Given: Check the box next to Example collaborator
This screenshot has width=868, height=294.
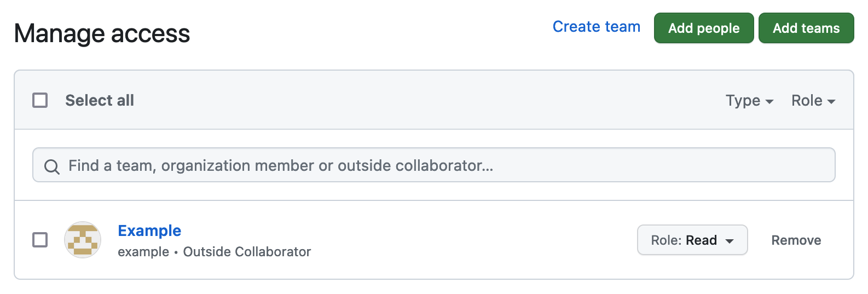Looking at the screenshot, I should pyautogui.click(x=40, y=240).
